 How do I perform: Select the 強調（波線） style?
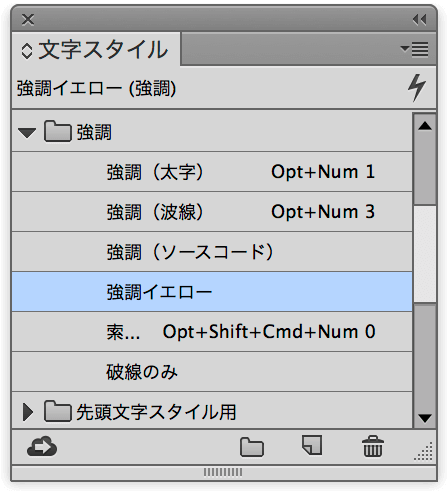pos(212,212)
